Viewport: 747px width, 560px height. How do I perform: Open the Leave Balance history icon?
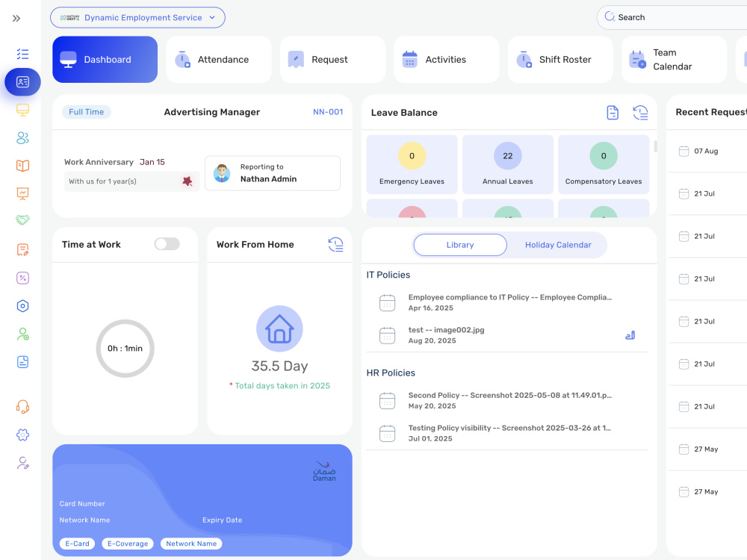640,113
